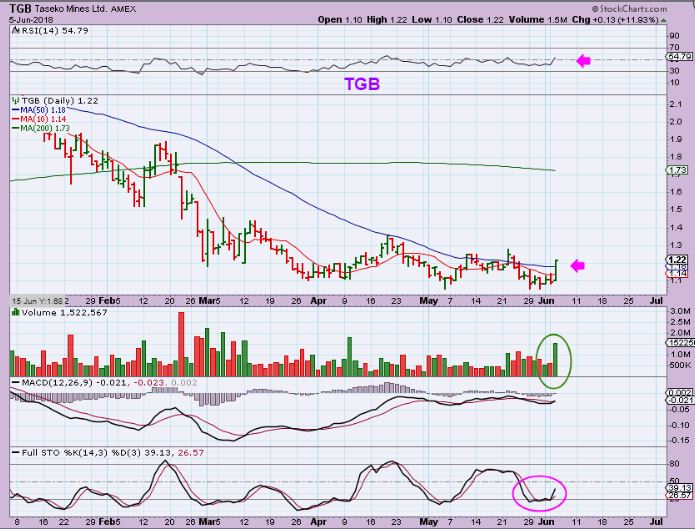Click the Chg +0.13 (+11.93%) value

[615, 20]
